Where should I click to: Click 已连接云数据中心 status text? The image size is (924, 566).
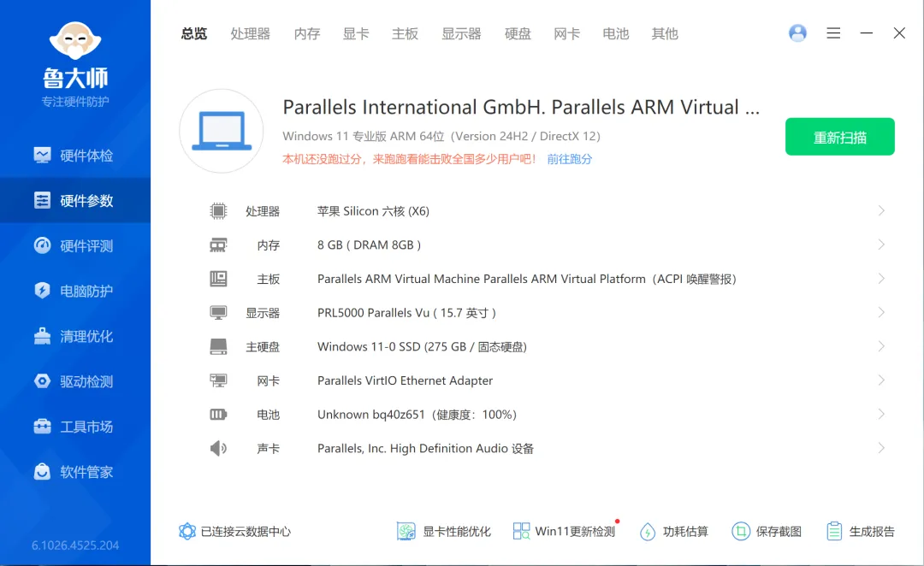(x=246, y=531)
